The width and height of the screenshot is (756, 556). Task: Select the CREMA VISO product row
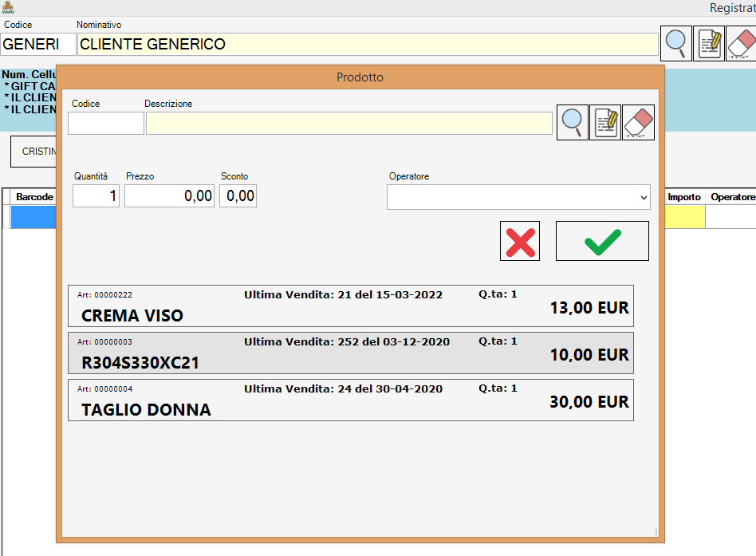pyautogui.click(x=351, y=306)
